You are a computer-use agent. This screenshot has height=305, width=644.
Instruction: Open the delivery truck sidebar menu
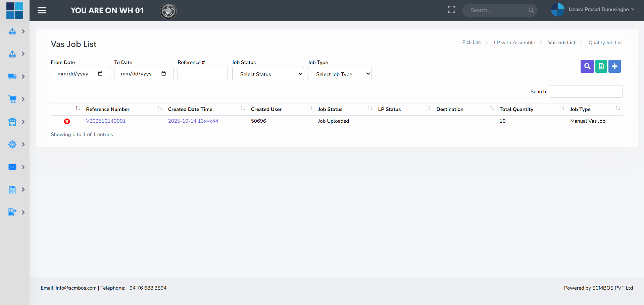[12, 76]
